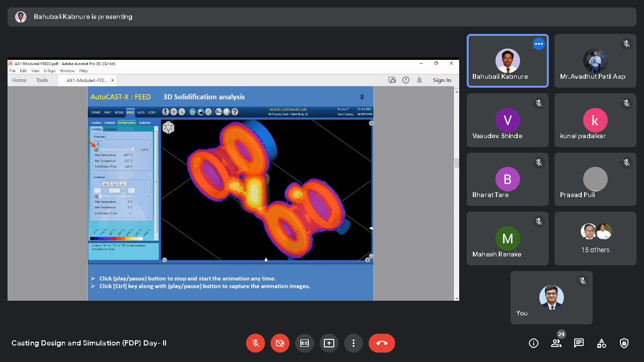Viewport: 644px width, 362px height.
Task: Click the Acrobat notifications bell icon
Action: pos(419,80)
